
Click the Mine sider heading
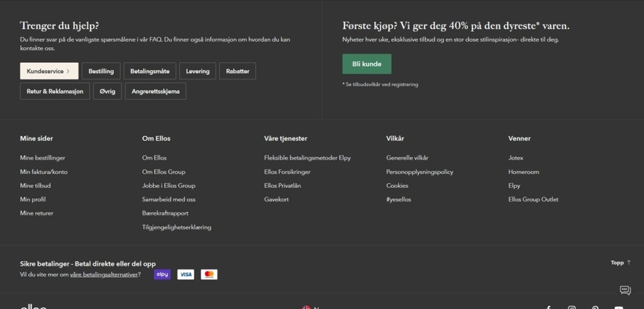click(36, 138)
